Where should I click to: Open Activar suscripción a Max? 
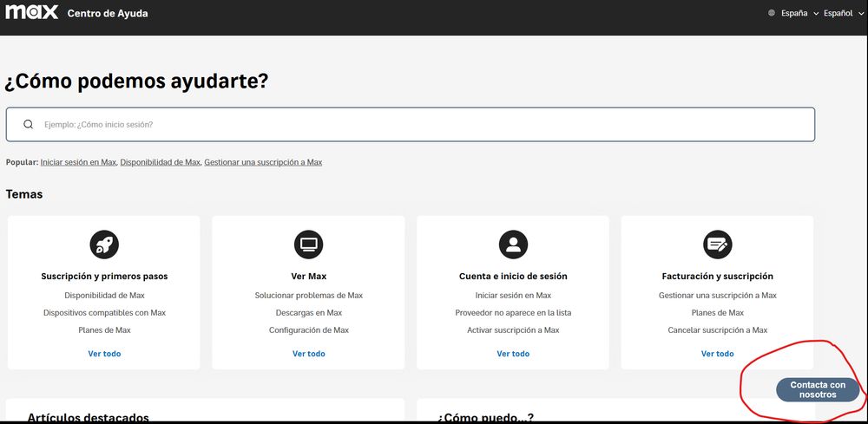513,330
